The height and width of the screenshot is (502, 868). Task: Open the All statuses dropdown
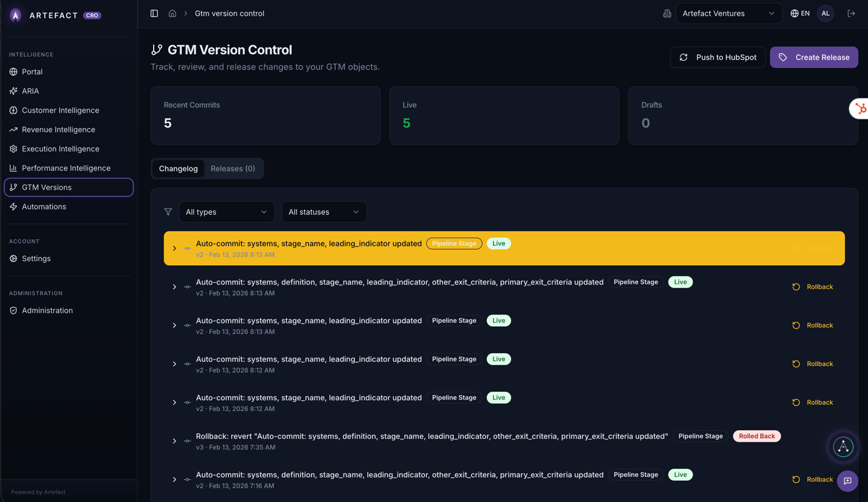pyautogui.click(x=324, y=212)
